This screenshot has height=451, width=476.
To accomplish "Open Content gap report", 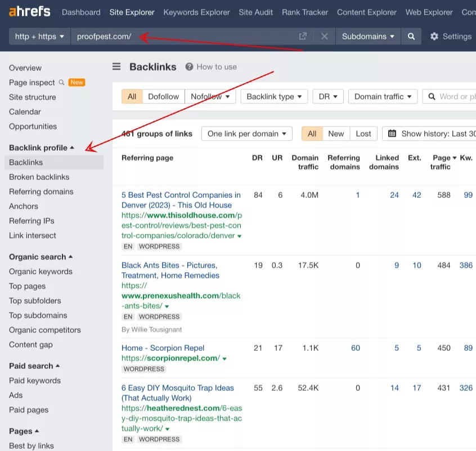I will pos(30,345).
